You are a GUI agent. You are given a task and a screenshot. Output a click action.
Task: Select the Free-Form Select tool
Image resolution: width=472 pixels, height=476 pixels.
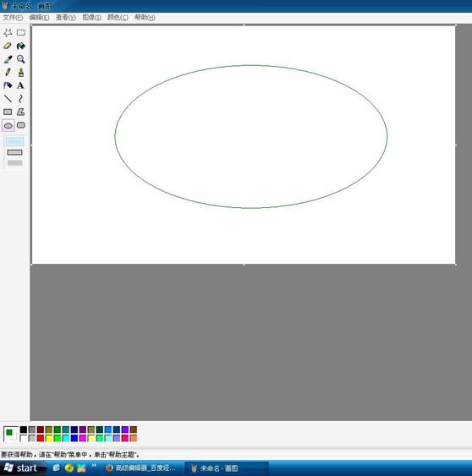pos(8,32)
